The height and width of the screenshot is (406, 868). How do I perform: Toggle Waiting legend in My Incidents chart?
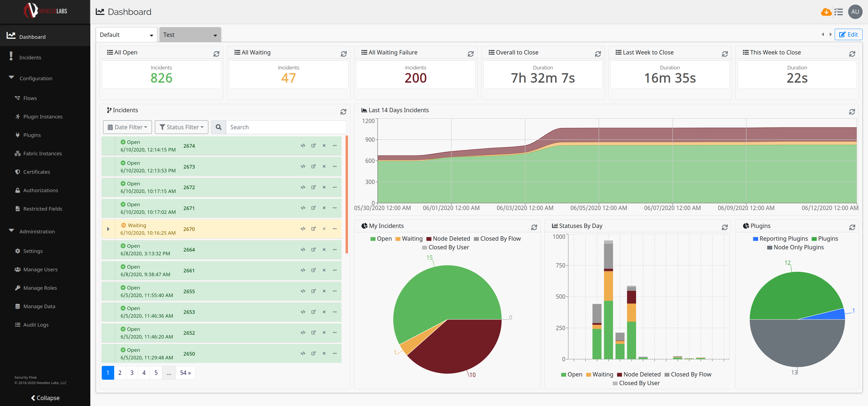pyautogui.click(x=409, y=239)
